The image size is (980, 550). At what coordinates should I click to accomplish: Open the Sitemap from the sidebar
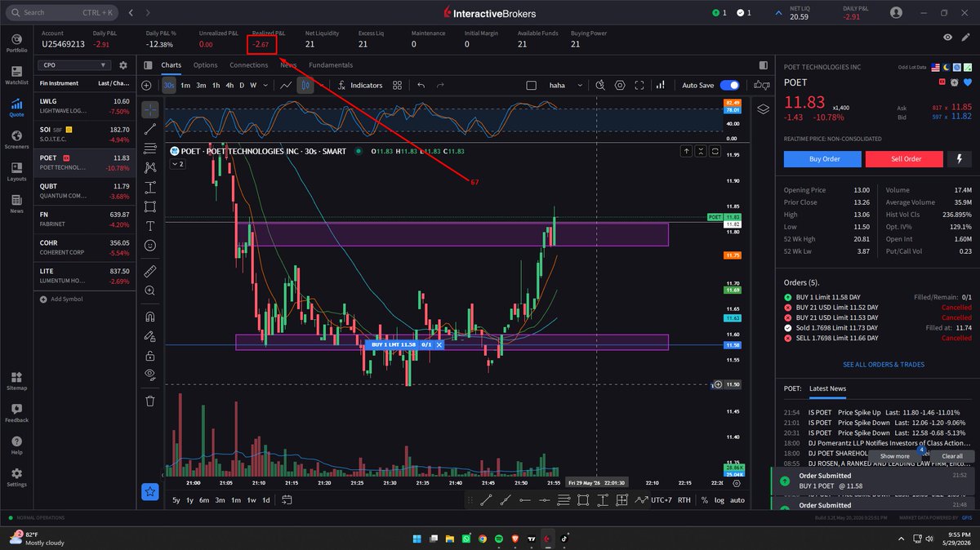tap(16, 381)
